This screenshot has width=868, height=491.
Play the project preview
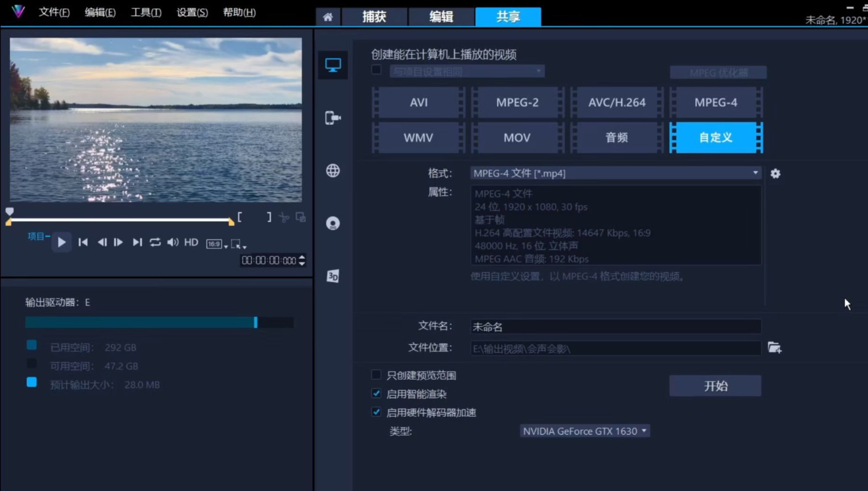pos(61,243)
